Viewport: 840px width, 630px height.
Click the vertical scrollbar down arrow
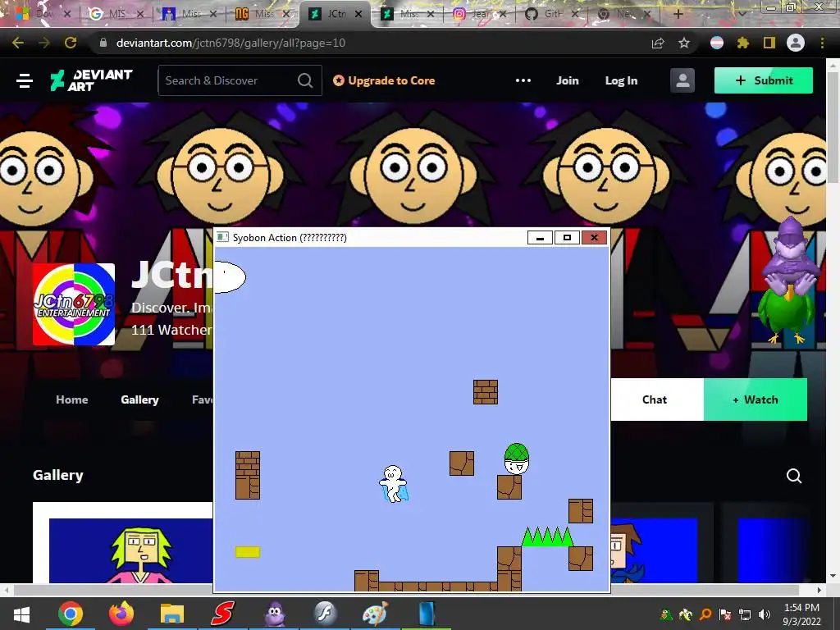[x=833, y=576]
